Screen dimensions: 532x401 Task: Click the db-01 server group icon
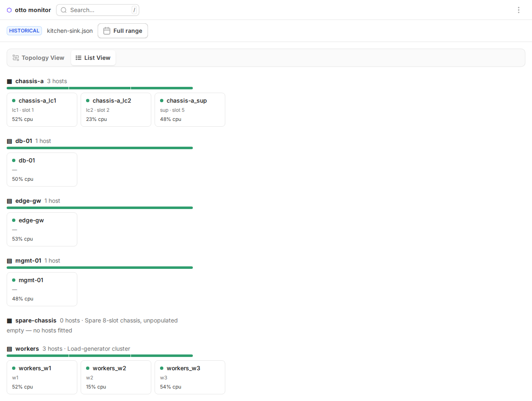point(10,141)
